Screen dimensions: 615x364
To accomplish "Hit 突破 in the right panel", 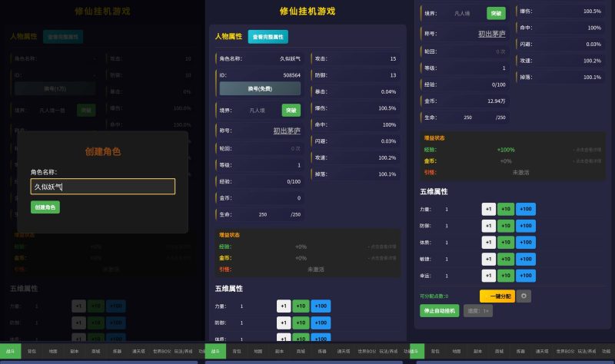I will pos(496,13).
